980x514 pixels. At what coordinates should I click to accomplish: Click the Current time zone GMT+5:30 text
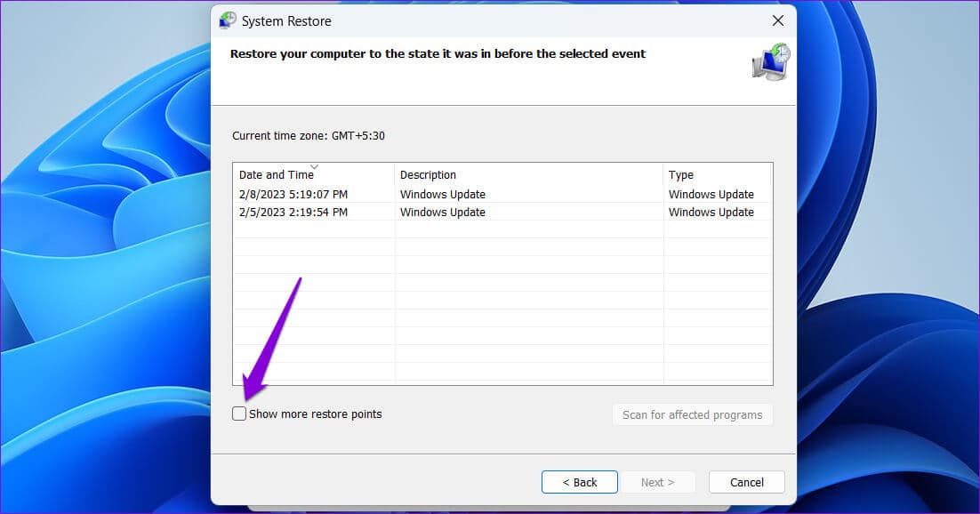click(x=309, y=136)
